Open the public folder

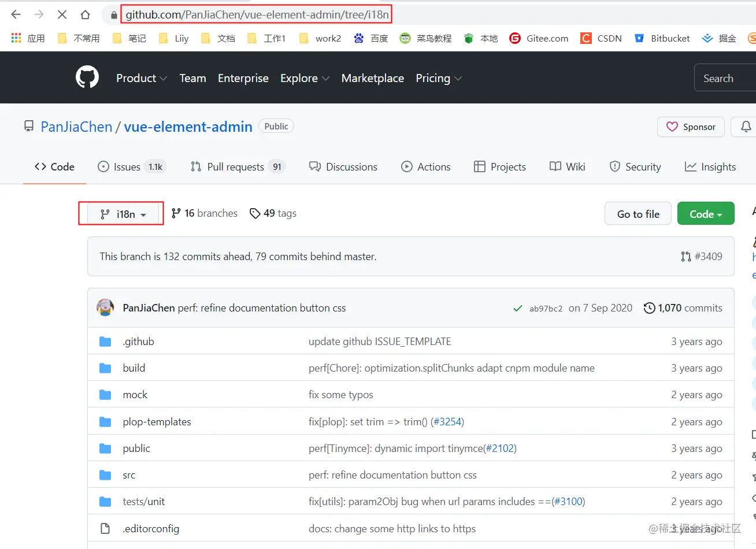tap(136, 448)
